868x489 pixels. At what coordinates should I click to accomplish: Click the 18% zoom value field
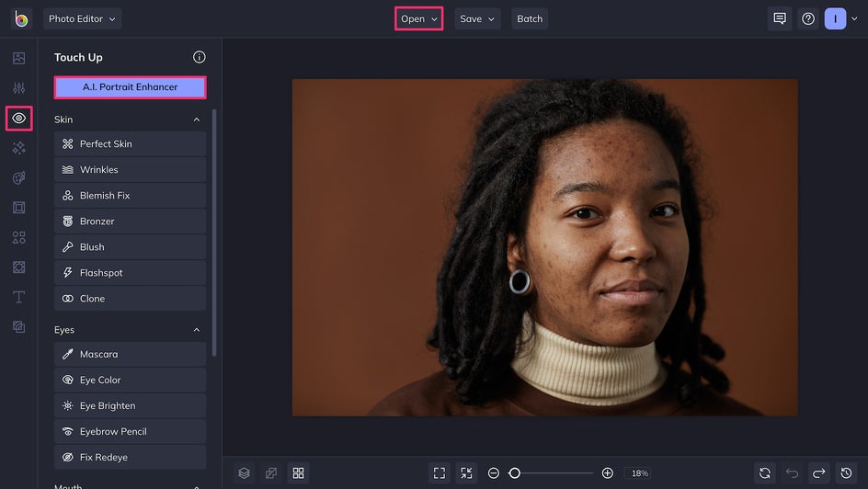(x=639, y=473)
